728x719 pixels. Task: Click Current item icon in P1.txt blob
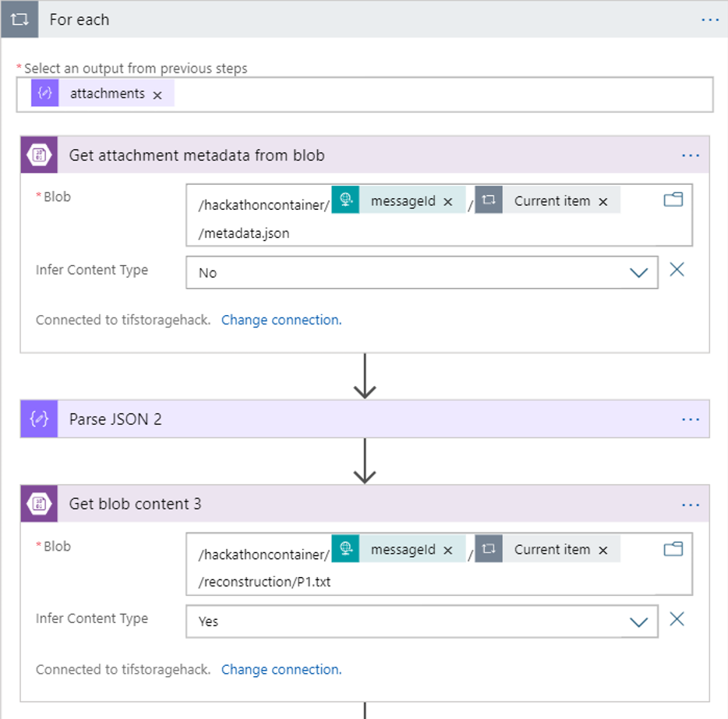[x=489, y=548]
